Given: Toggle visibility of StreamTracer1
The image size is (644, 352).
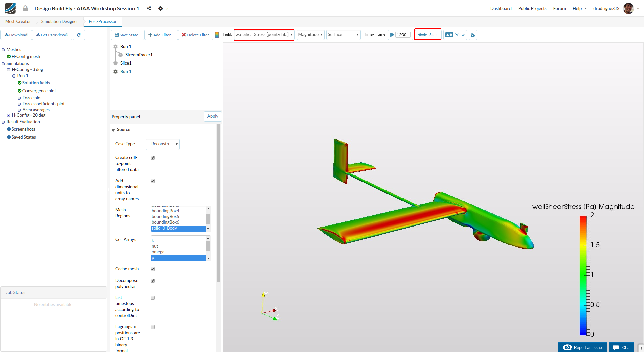Looking at the screenshot, I should tap(120, 55).
